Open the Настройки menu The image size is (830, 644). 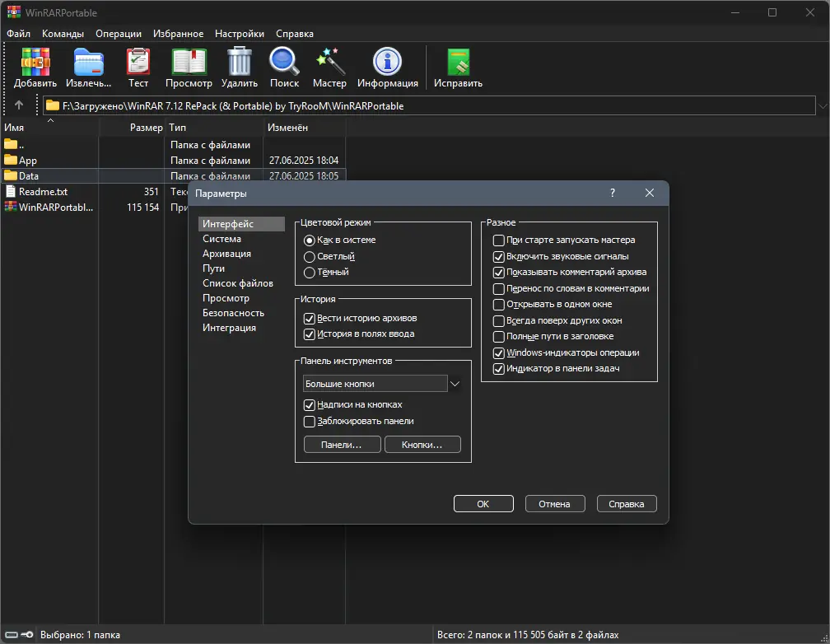click(240, 34)
